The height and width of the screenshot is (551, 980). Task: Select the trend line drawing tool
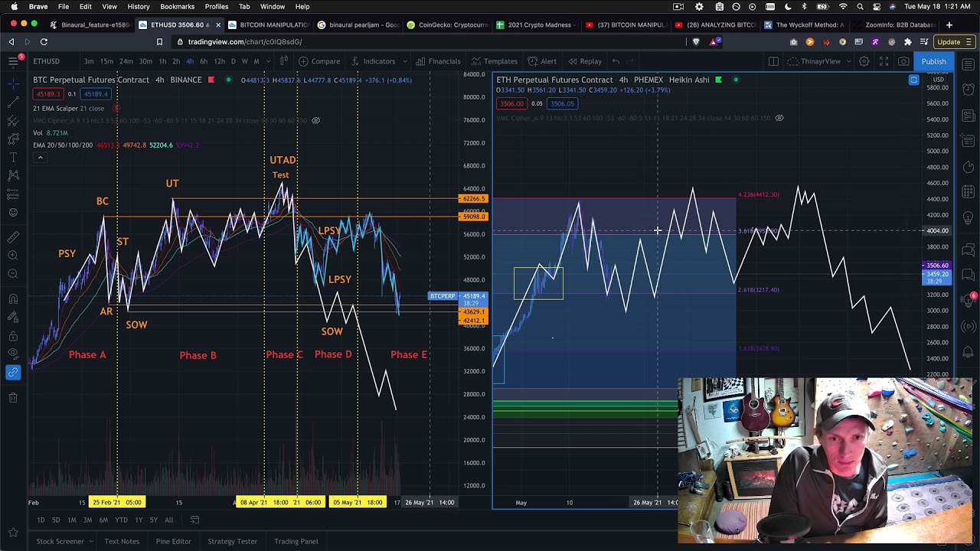(13, 102)
